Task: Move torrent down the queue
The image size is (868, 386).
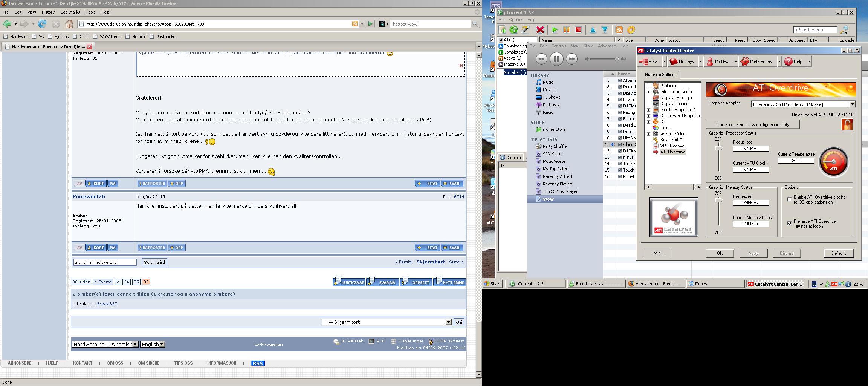Action: coord(605,30)
